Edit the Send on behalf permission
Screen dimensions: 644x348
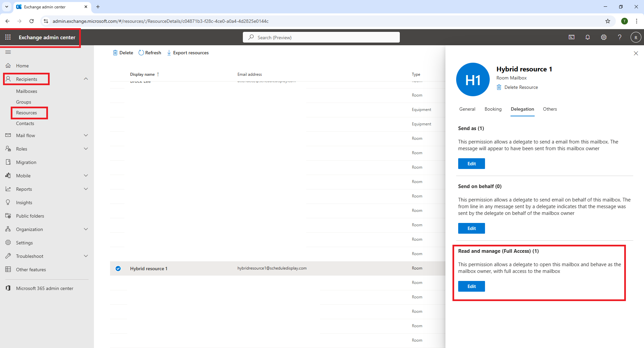coord(472,228)
